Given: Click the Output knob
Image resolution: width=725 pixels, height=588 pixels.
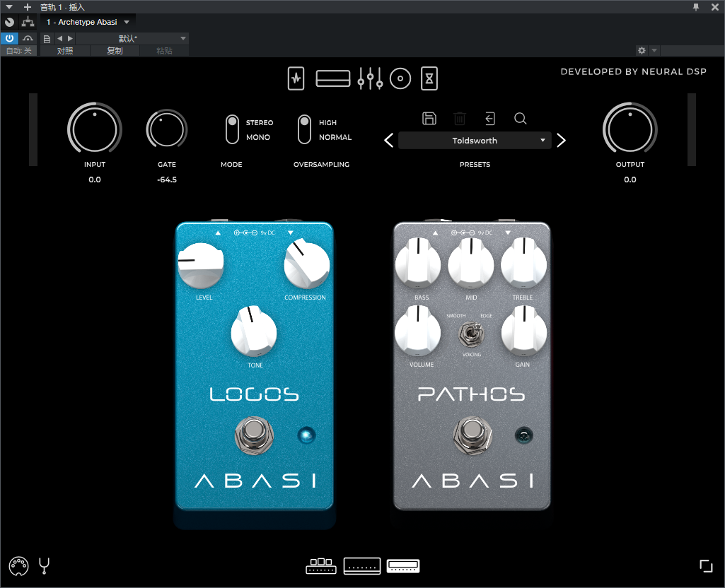Looking at the screenshot, I should coord(630,129).
